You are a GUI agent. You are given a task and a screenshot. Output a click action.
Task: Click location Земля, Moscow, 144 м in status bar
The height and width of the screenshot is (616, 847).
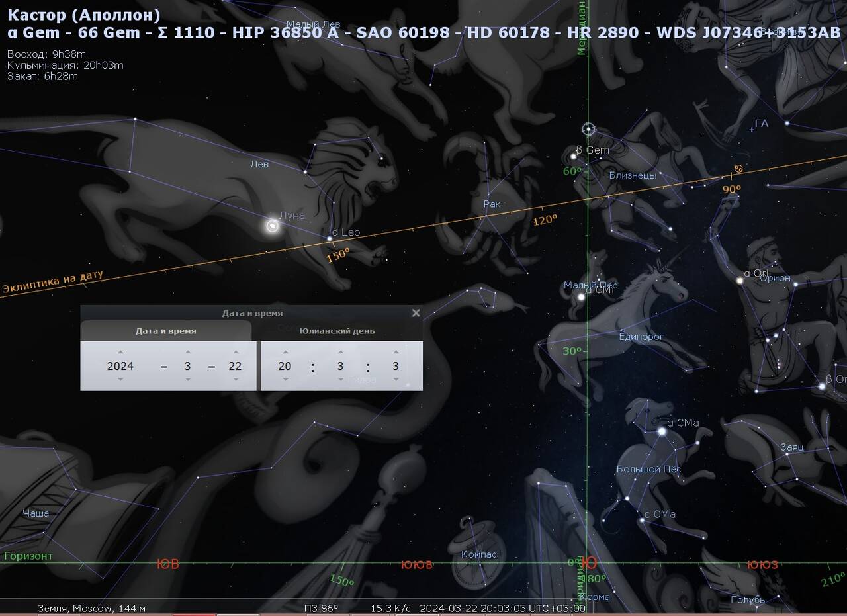pos(91,608)
